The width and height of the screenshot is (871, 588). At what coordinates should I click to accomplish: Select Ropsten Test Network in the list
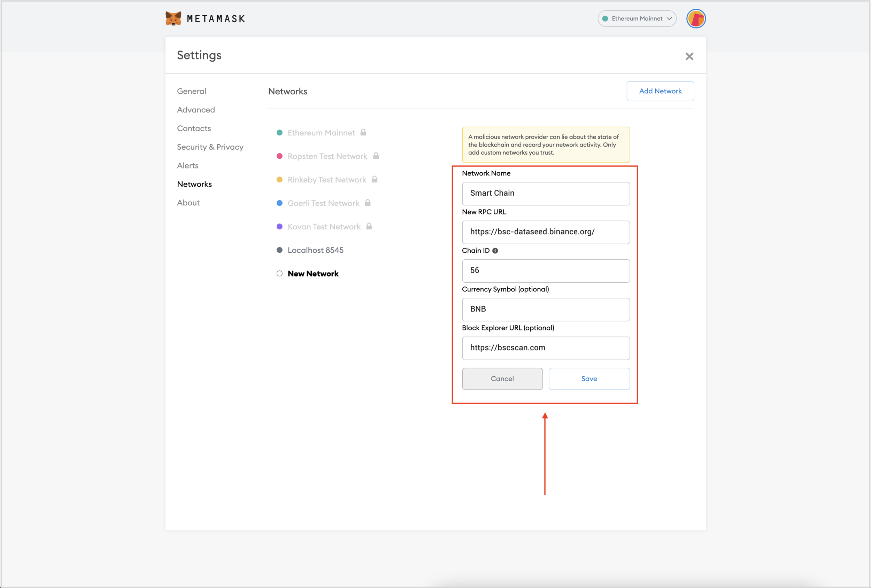[x=327, y=156]
